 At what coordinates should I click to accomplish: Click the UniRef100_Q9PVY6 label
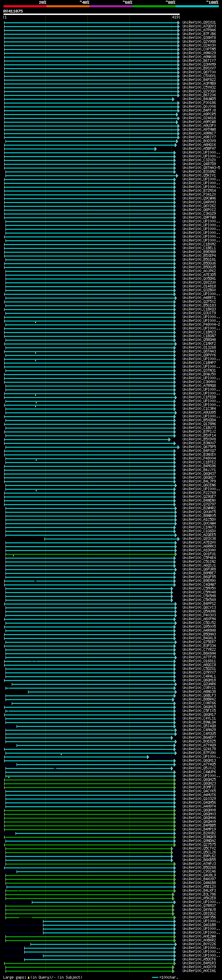tap(199, 355)
